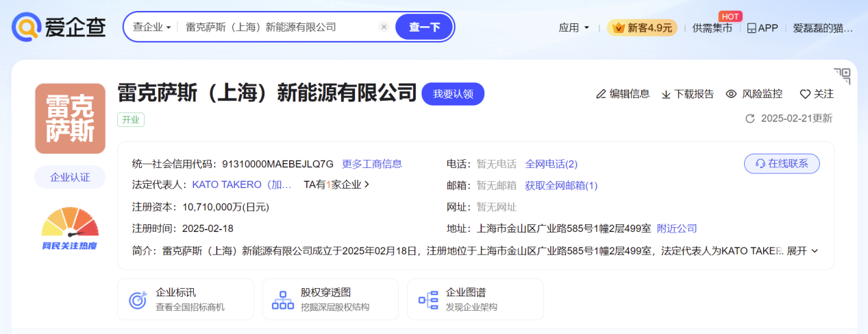The height and width of the screenshot is (334, 868).
Task: Click the company name search input field
Action: point(277,27)
